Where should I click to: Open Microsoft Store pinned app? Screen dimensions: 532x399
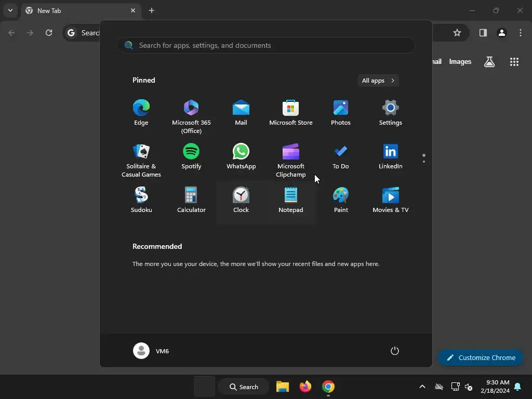[291, 113]
